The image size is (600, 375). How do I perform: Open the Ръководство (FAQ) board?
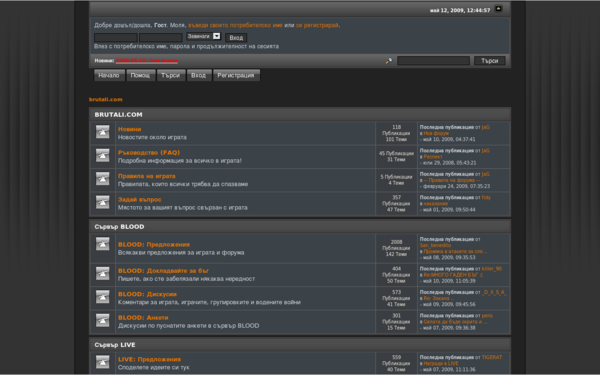pyautogui.click(x=149, y=153)
